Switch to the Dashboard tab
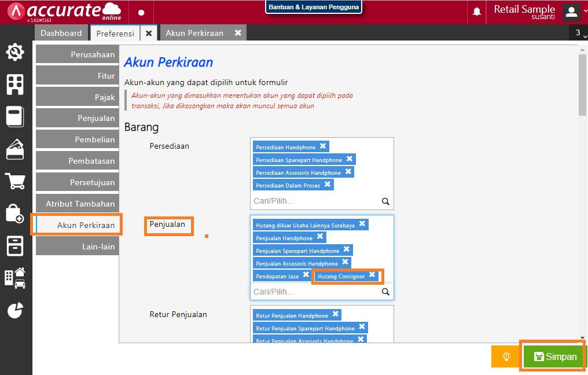Screen dimensions: 588x375 tap(61, 34)
